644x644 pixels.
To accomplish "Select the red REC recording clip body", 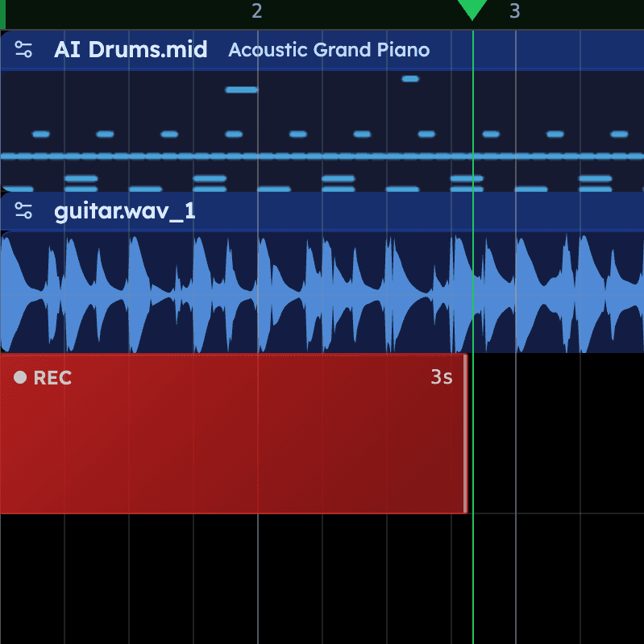I will (234, 451).
